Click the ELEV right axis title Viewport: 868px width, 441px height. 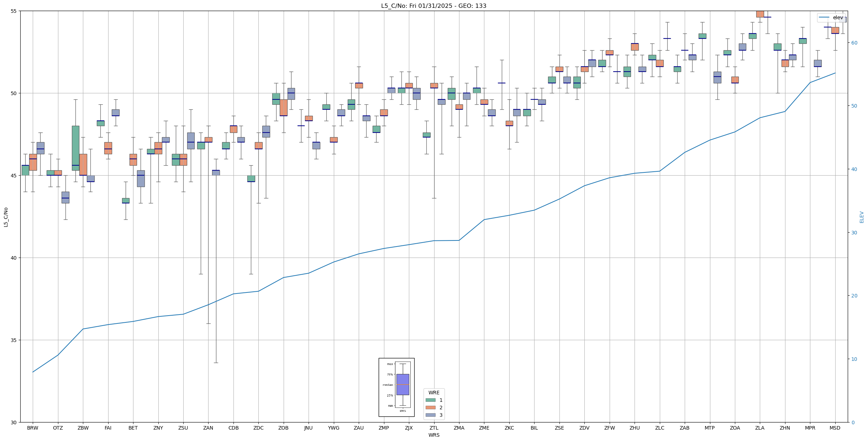[862, 217]
